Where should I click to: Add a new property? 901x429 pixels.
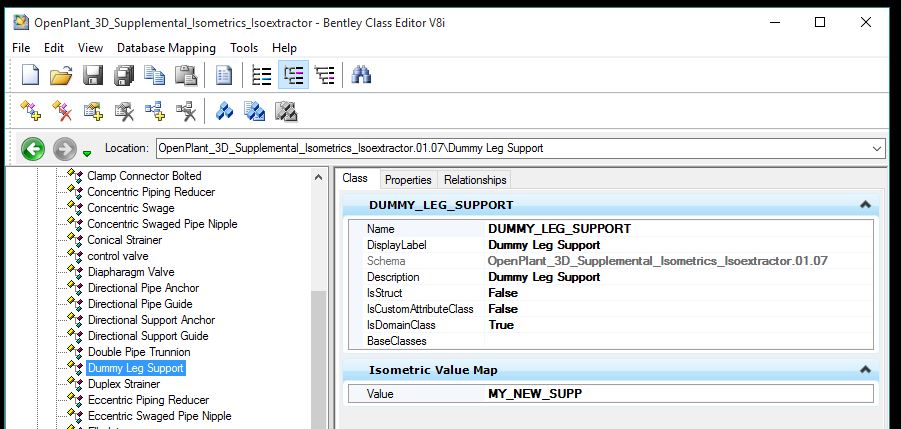[93, 110]
